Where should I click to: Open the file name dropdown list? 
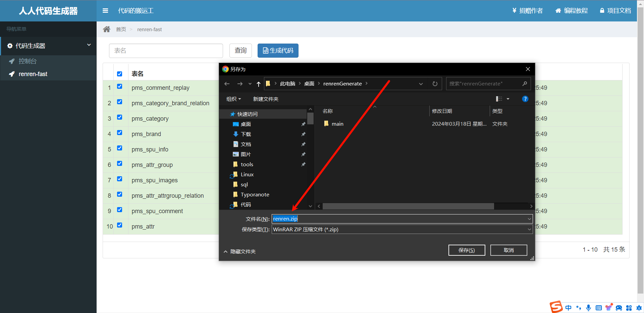click(x=529, y=219)
